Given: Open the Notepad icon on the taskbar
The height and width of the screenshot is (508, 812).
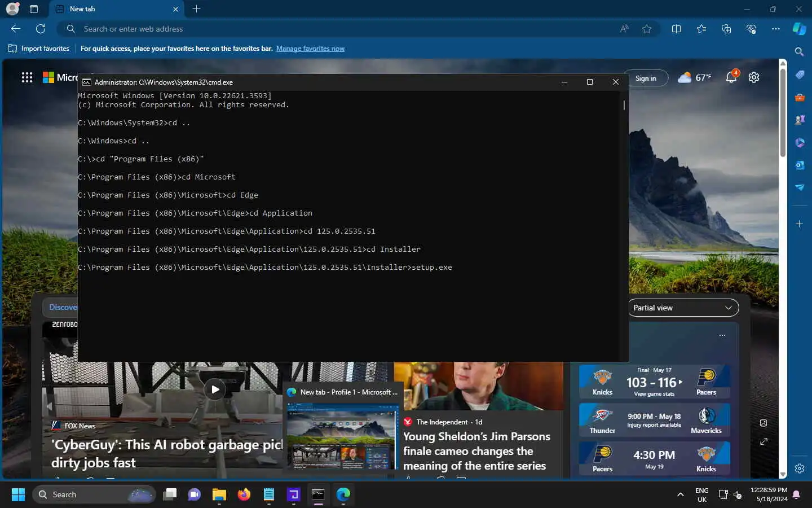Looking at the screenshot, I should point(269,494).
